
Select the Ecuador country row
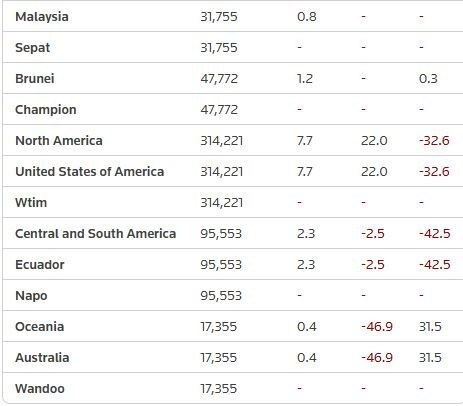(232, 264)
